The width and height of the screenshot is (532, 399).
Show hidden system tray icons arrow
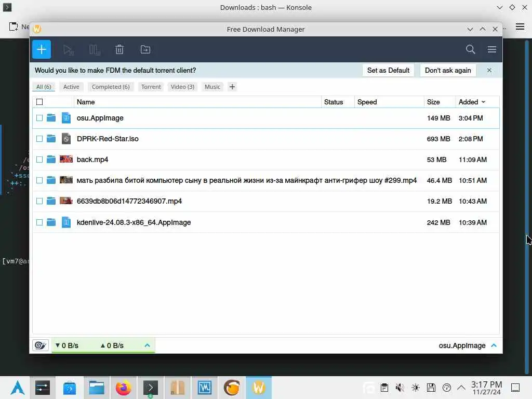(x=461, y=388)
